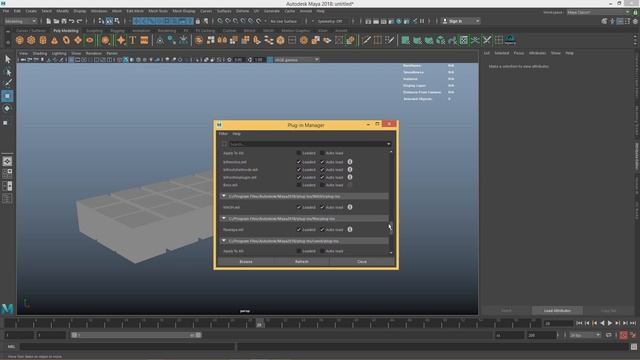This screenshot has height=360, width=640.
Task: Click the Undo arrow icon
Action: (72, 21)
